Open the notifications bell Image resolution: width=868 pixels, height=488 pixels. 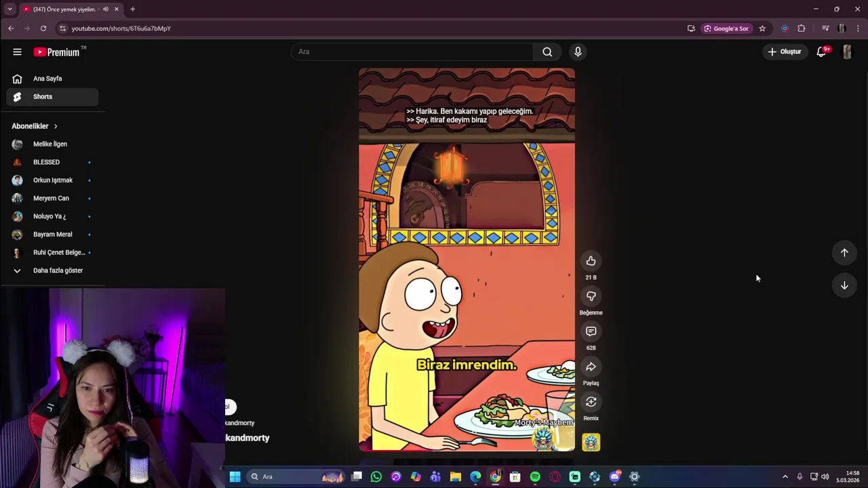(821, 52)
